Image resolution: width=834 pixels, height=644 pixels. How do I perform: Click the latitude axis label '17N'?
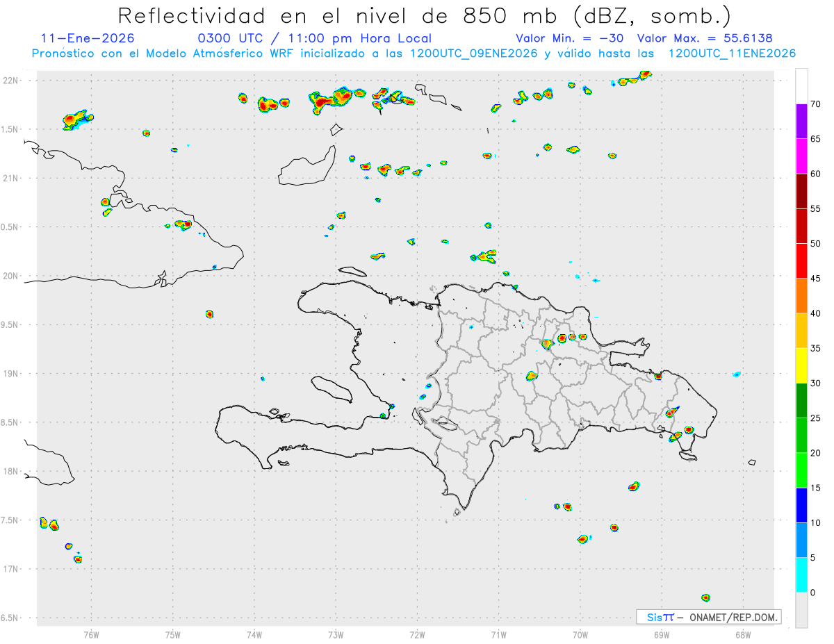pyautogui.click(x=12, y=569)
